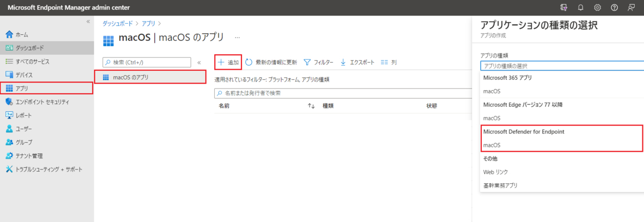Viewport: 644px width, 222px height.
Task: Click the ユーザー person icon
Action: [x=9, y=129]
